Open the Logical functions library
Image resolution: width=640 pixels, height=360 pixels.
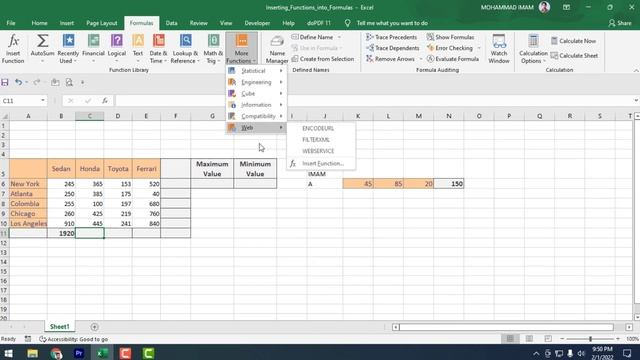point(117,49)
